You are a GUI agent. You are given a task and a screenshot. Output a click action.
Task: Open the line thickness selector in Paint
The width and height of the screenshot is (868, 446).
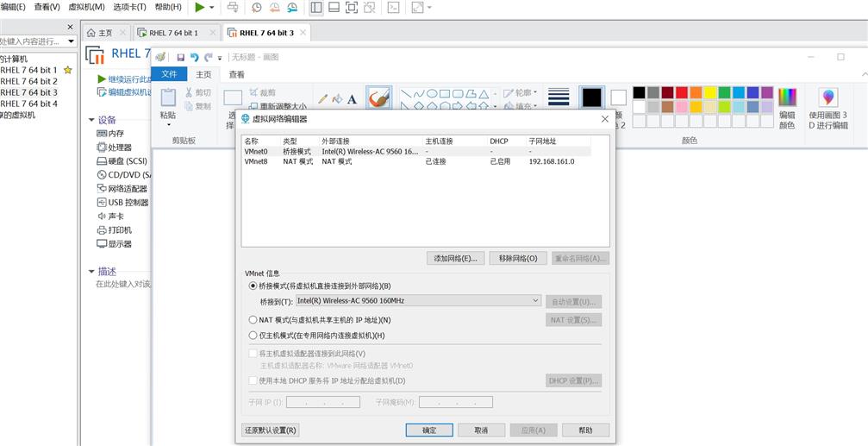coord(559,97)
